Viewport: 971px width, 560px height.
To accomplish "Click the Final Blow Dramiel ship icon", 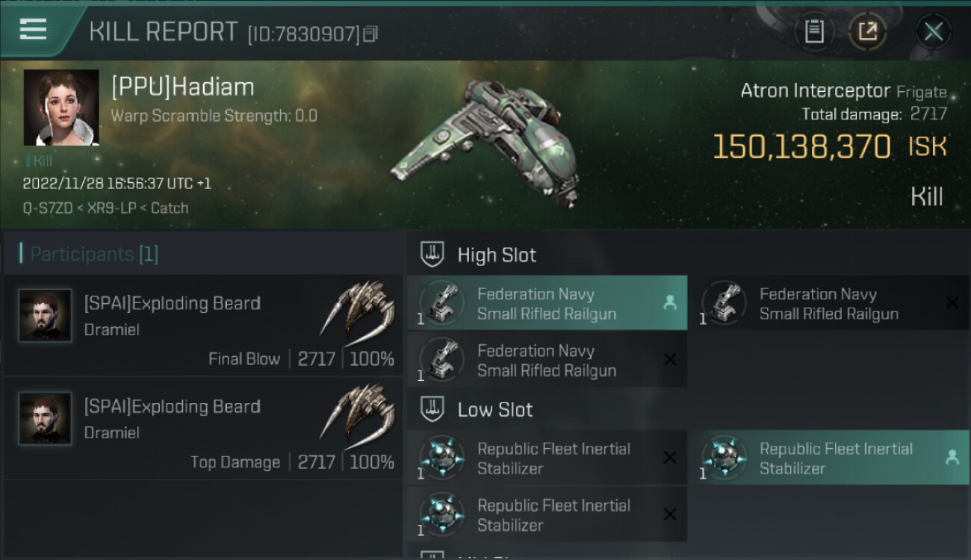I will tap(359, 312).
